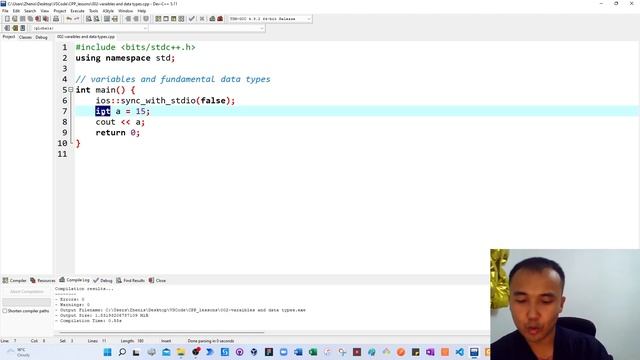The height and width of the screenshot is (360, 640).
Task: Click the Save All toolbar icon
Action: click(30, 19)
